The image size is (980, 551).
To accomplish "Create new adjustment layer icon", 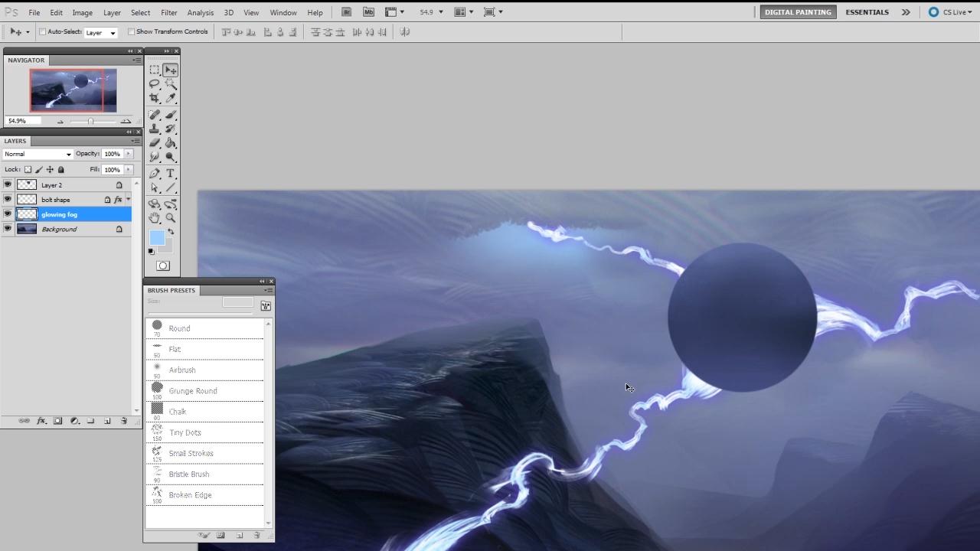I will [x=74, y=421].
